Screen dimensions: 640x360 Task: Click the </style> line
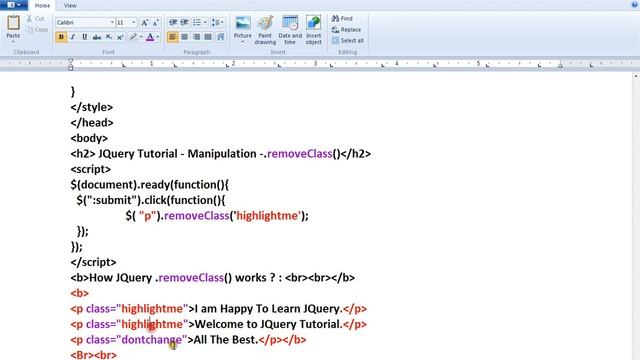pyautogui.click(x=91, y=107)
